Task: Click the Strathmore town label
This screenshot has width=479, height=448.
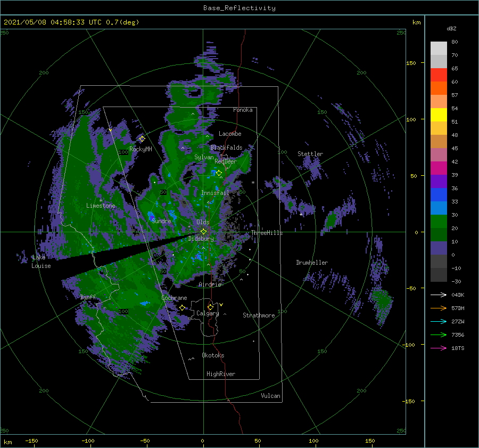Action: [259, 315]
